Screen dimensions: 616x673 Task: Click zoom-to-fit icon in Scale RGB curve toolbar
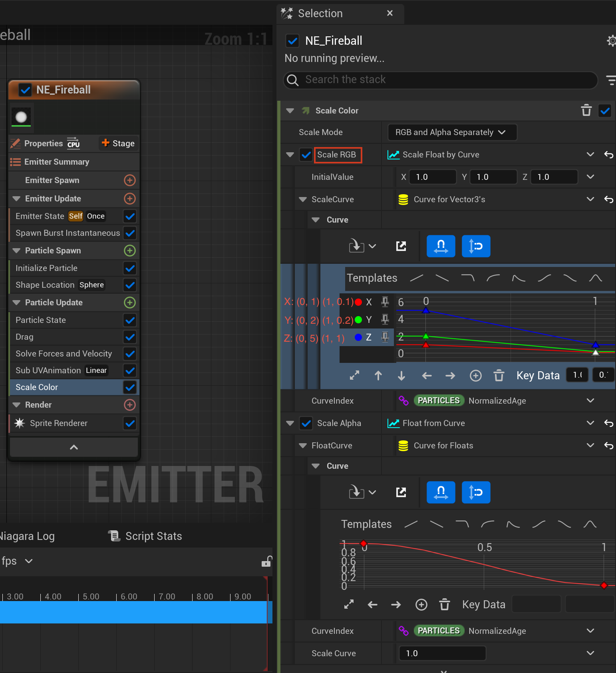[354, 375]
